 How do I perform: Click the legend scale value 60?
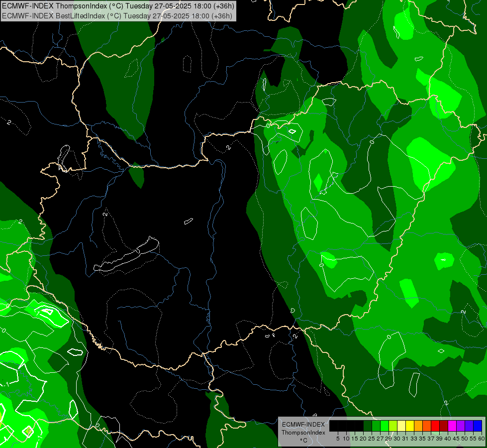click(x=481, y=439)
